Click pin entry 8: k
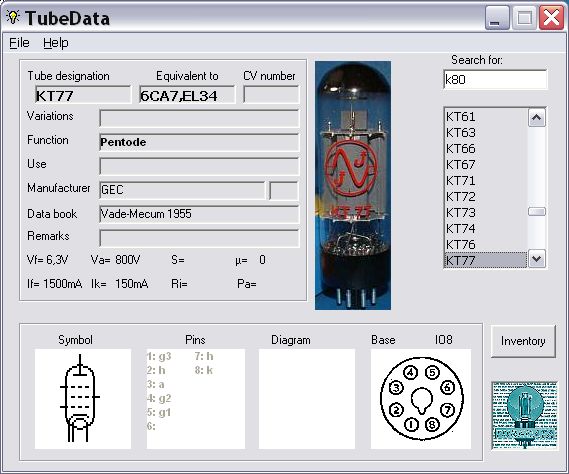The height and width of the screenshot is (474, 569). pyautogui.click(x=204, y=370)
